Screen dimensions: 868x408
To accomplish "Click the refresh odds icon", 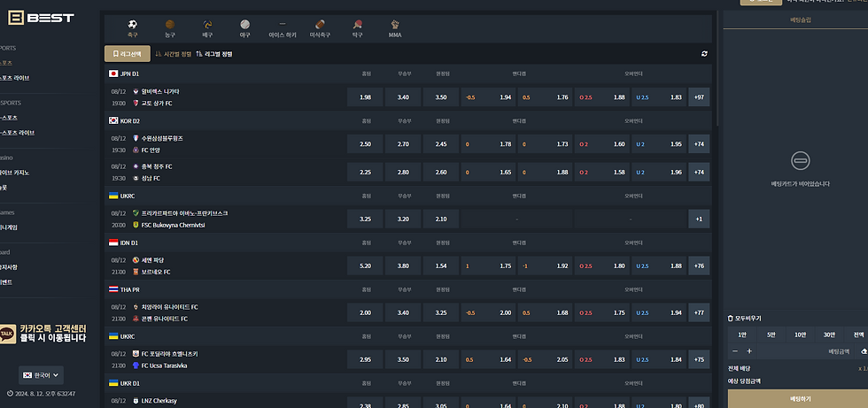I will [x=704, y=54].
